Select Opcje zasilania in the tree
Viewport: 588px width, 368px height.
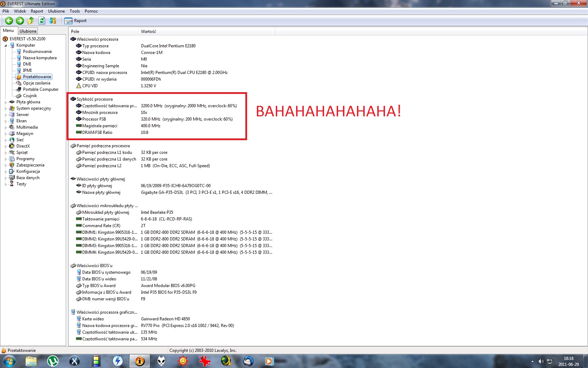[x=36, y=83]
